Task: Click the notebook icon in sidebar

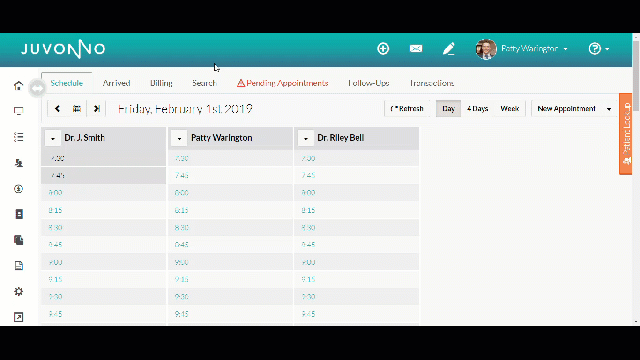Action: pyautogui.click(x=19, y=214)
